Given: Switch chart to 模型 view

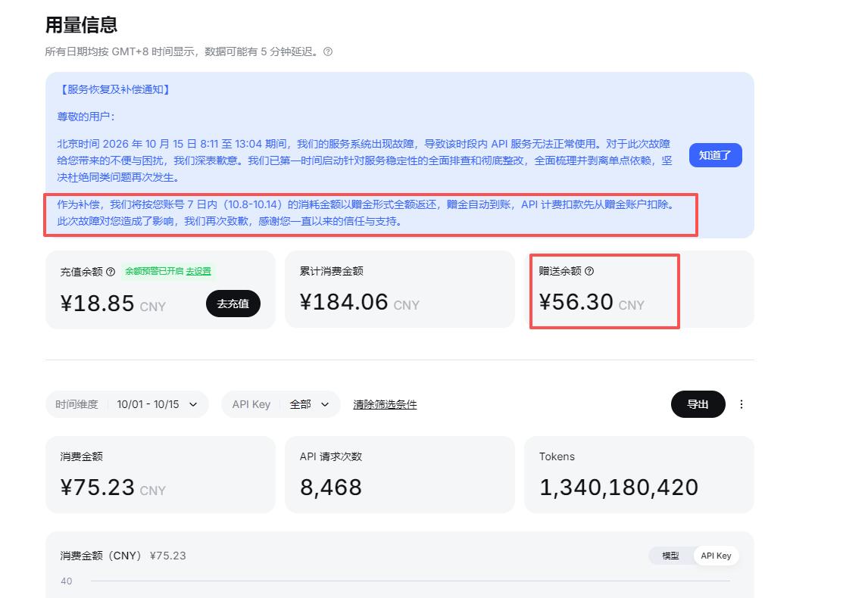Looking at the screenshot, I should tap(670, 556).
